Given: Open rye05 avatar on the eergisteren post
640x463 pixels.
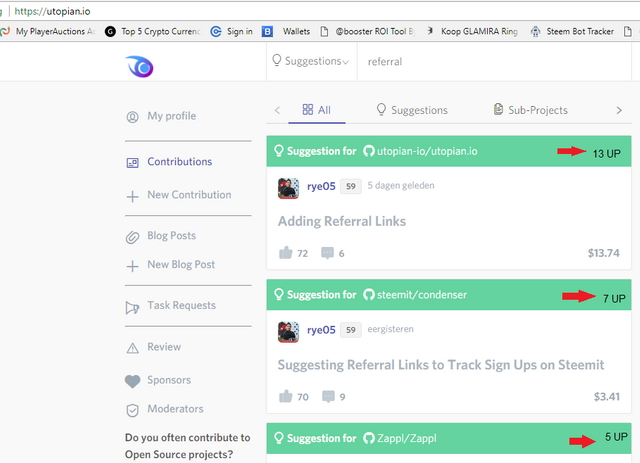Looking at the screenshot, I should 288,332.
